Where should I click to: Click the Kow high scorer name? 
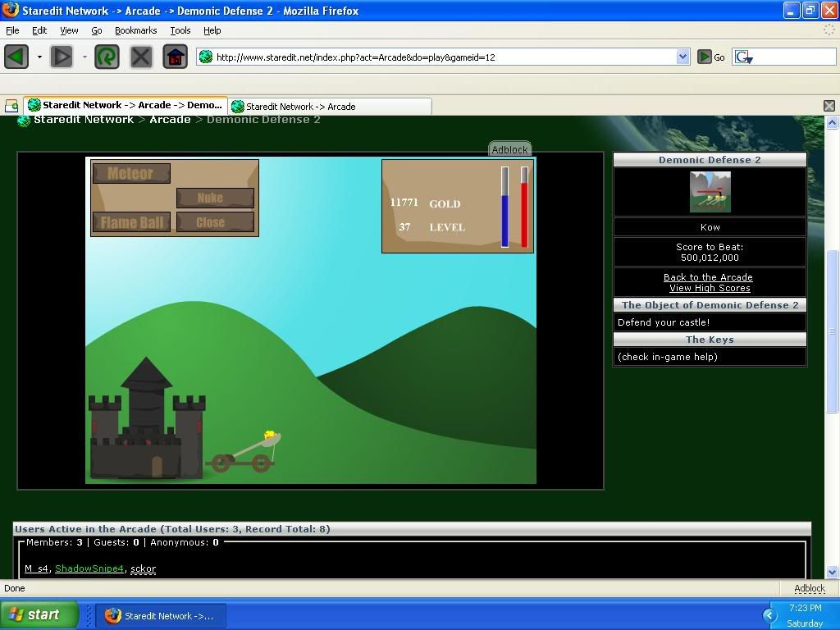[710, 227]
